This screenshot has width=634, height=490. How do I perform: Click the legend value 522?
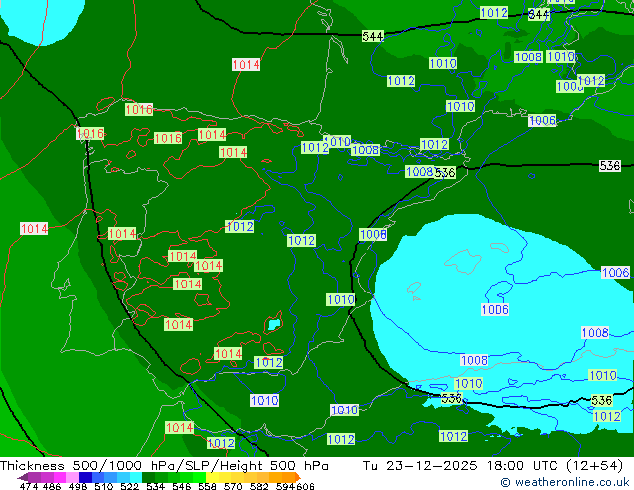[129, 486]
